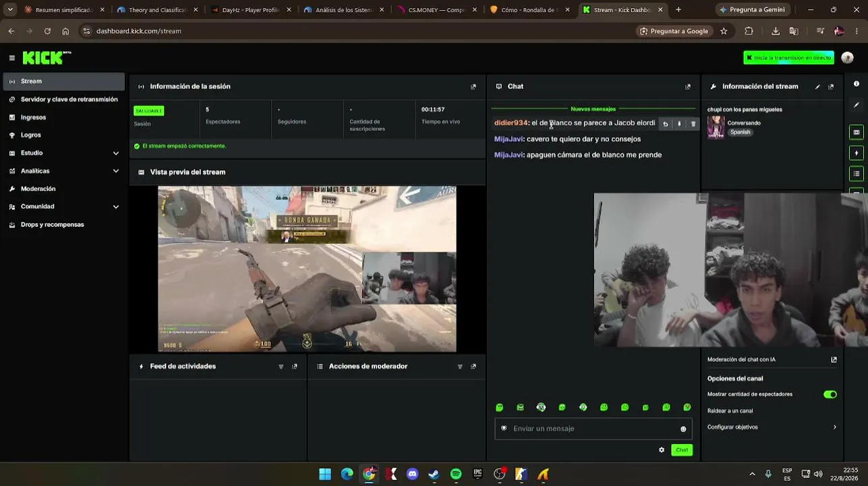Click Raidear a un canal

[x=730, y=411]
